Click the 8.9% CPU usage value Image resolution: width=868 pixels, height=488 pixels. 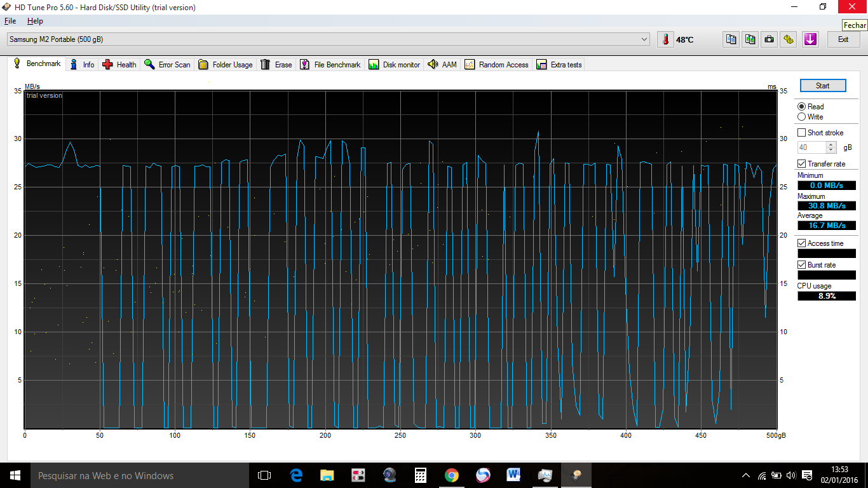[827, 296]
